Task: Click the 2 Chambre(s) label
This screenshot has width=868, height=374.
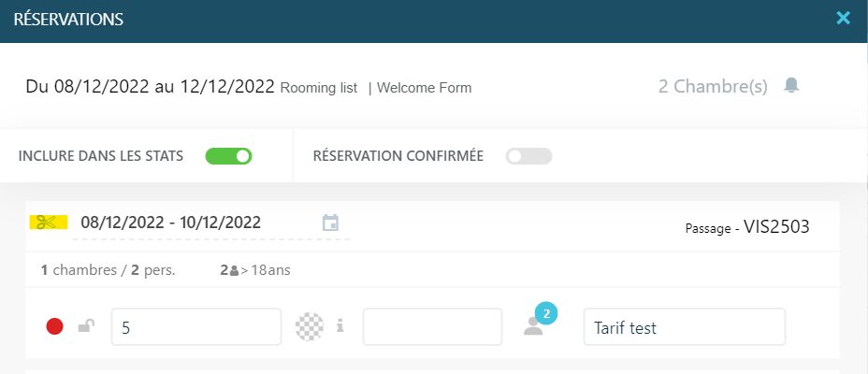Action: (x=713, y=87)
